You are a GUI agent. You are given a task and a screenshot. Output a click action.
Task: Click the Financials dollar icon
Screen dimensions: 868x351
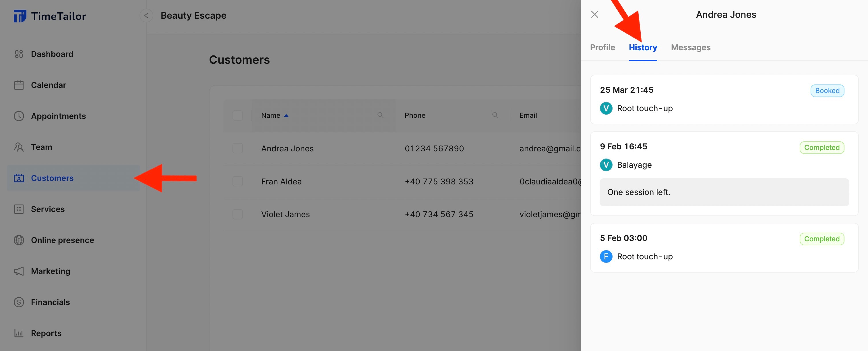coord(19,302)
